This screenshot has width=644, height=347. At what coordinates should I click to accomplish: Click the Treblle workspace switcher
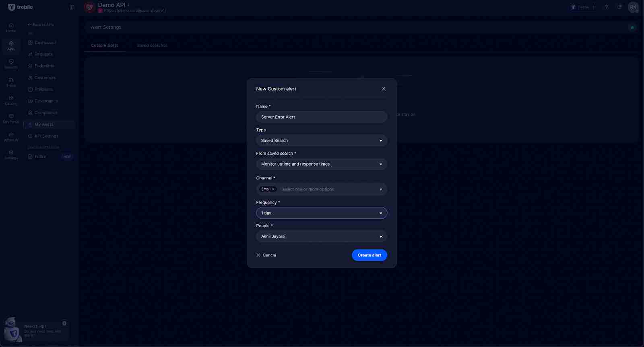point(583,7)
